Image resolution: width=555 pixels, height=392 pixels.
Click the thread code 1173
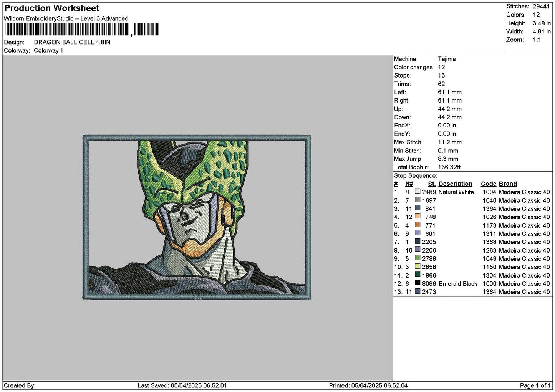click(490, 225)
